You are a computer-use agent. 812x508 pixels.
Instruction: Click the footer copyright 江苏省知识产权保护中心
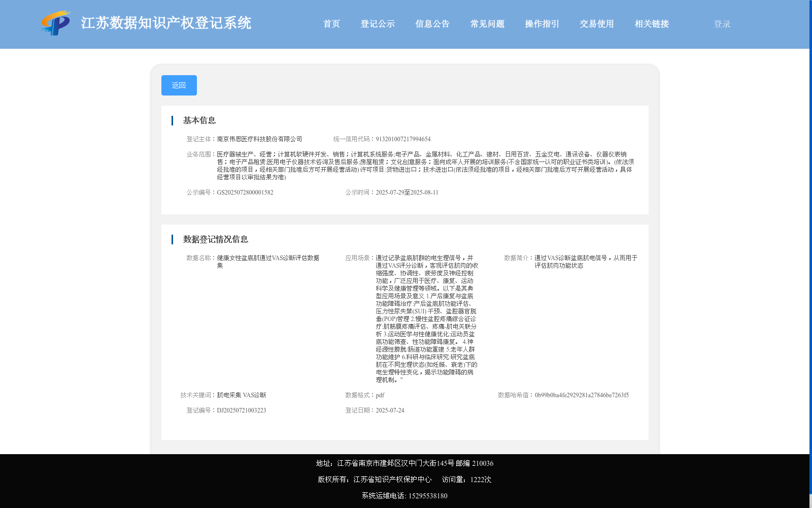tap(392, 480)
